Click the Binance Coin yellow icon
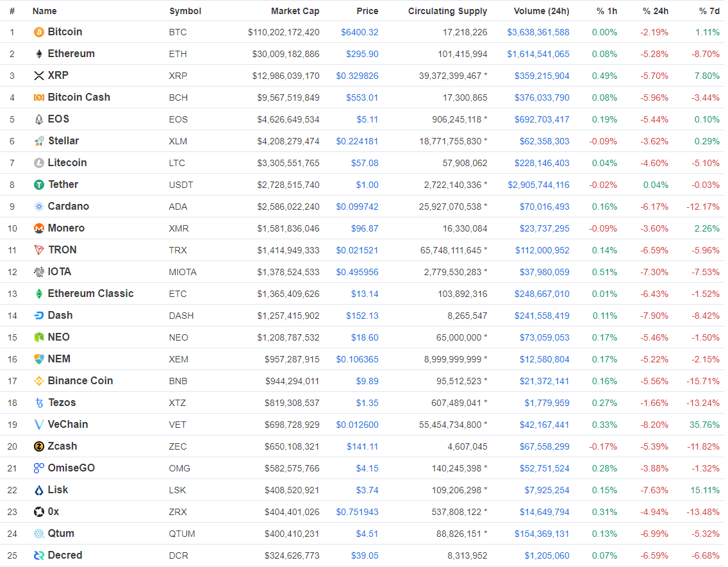Image resolution: width=728 pixels, height=567 pixels. tap(39, 381)
